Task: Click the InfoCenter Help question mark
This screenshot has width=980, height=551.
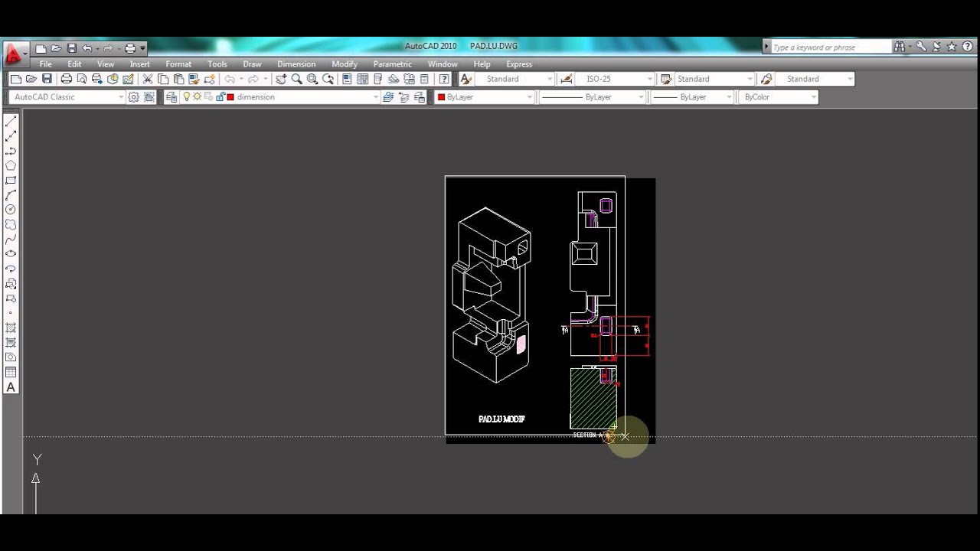Action: click(x=968, y=47)
